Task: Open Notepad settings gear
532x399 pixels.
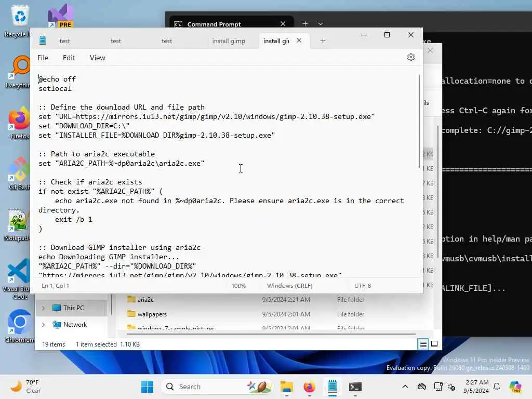Action: coord(410,57)
